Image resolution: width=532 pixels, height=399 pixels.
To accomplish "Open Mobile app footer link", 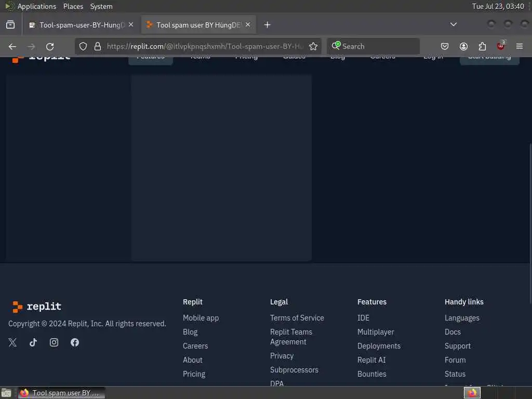I will pyautogui.click(x=201, y=318).
